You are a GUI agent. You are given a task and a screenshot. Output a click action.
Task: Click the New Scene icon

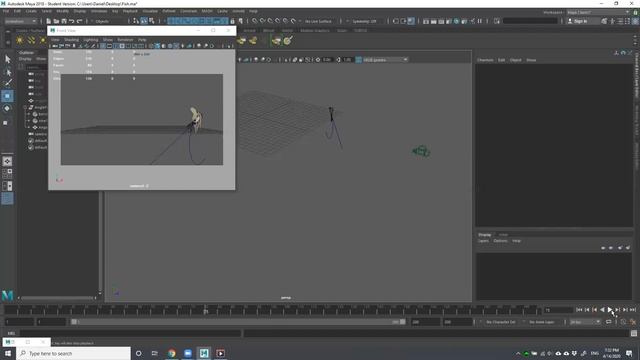coord(49,21)
